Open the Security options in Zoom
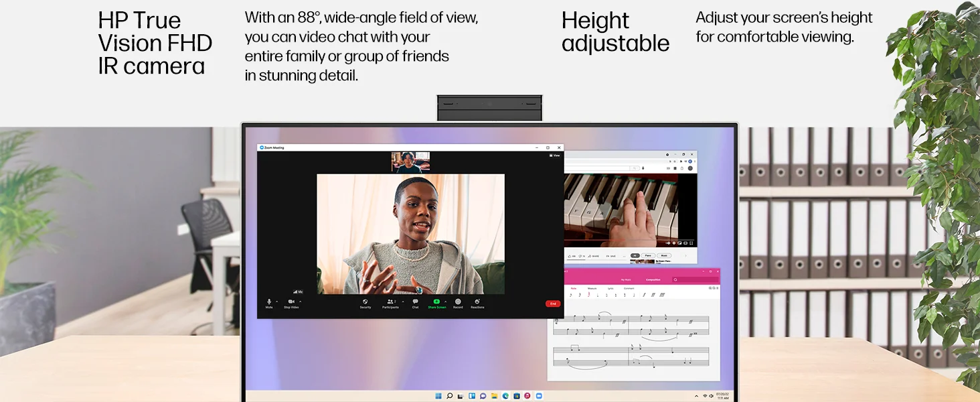Screen dimensions: 980x402 (365, 304)
